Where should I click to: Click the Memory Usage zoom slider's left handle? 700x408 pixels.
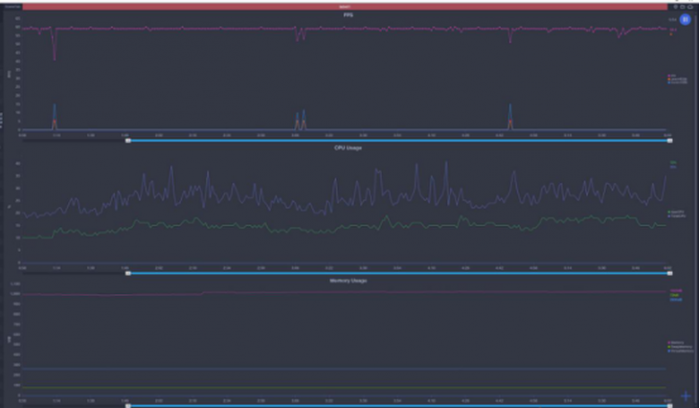pos(128,405)
